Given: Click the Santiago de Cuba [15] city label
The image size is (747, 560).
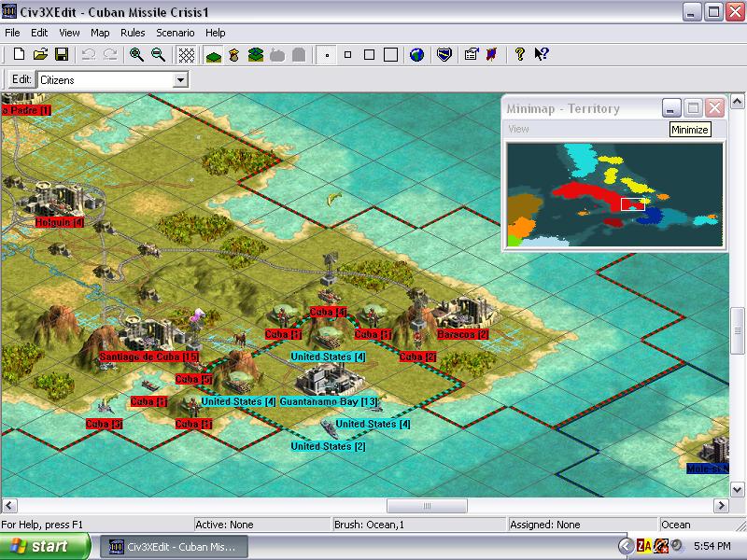Looking at the screenshot, I should (148, 357).
